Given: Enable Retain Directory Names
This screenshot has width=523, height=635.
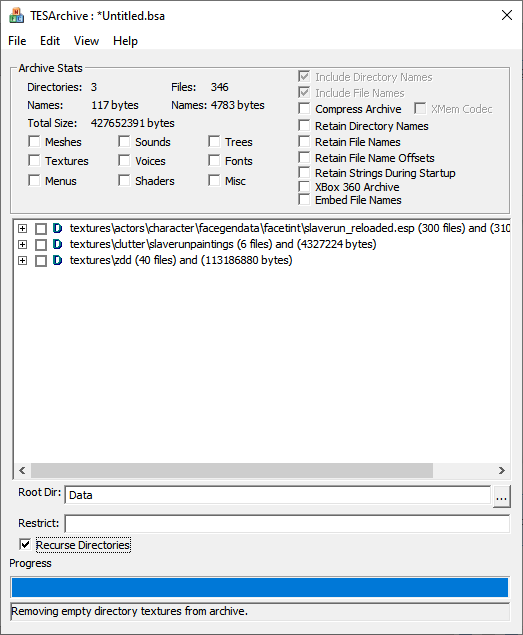Looking at the screenshot, I should point(304,126).
